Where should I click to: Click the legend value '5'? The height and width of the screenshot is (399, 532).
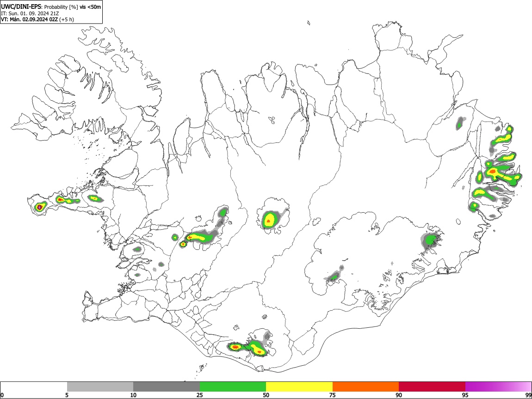(x=67, y=395)
